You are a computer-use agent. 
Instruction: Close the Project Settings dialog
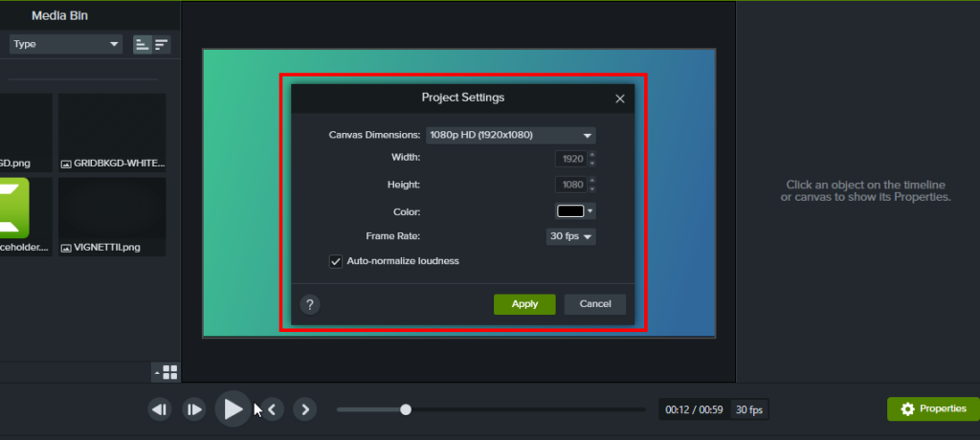(x=620, y=99)
